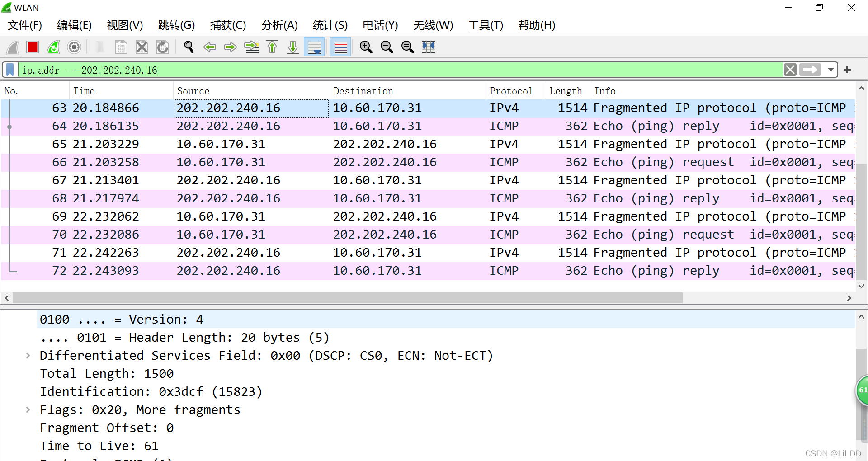Open display filter history dropdown

pos(830,70)
